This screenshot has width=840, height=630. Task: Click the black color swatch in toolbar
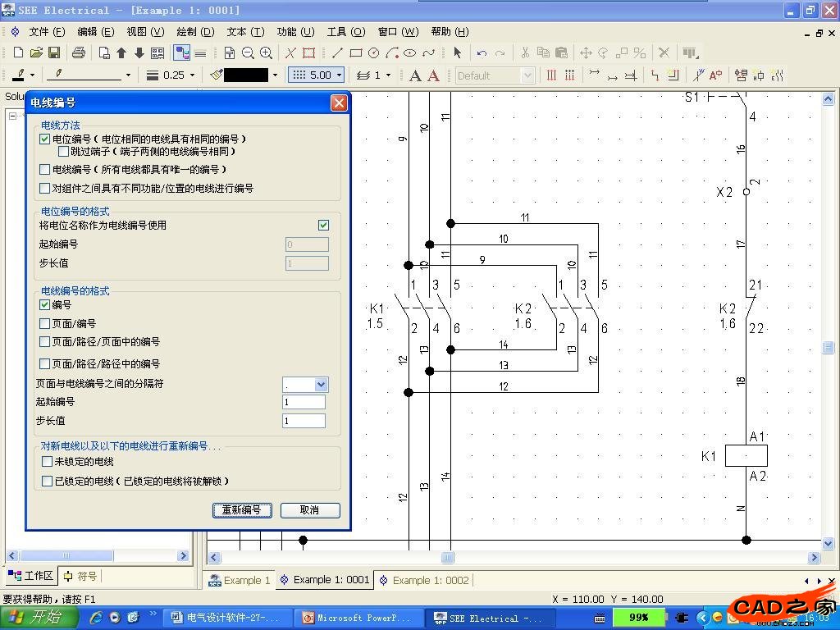[245, 75]
